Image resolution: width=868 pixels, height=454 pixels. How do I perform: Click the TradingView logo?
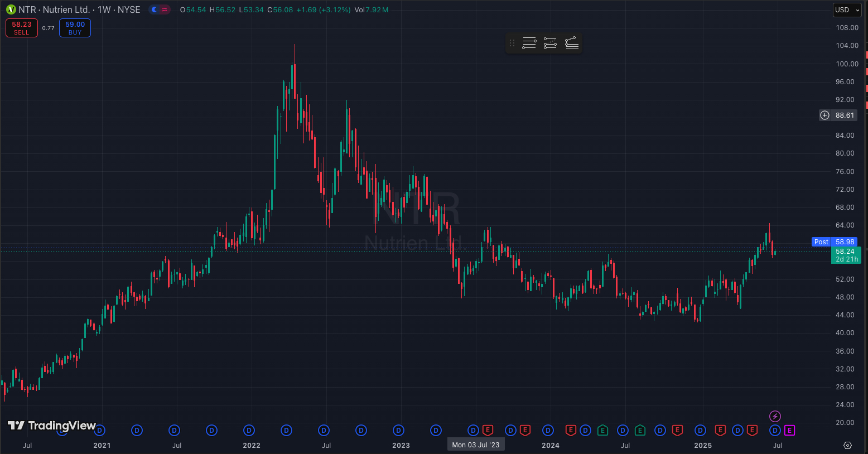[52, 426]
